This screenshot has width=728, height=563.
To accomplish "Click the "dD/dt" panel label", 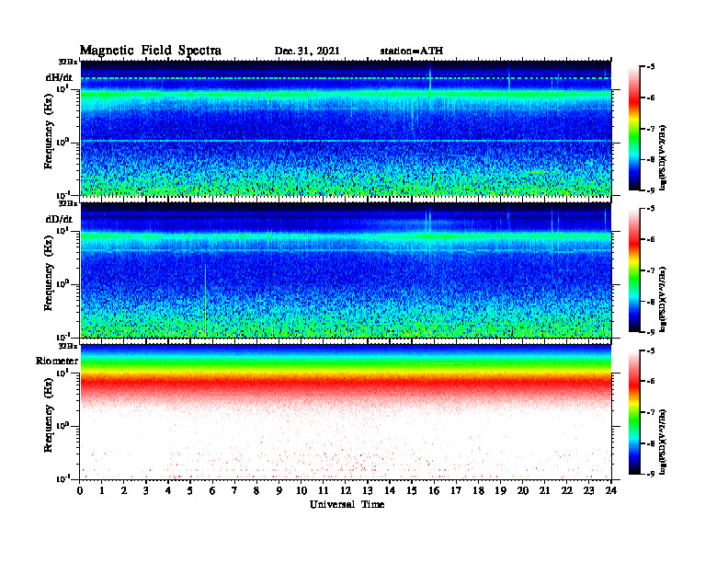I will (x=59, y=219).
